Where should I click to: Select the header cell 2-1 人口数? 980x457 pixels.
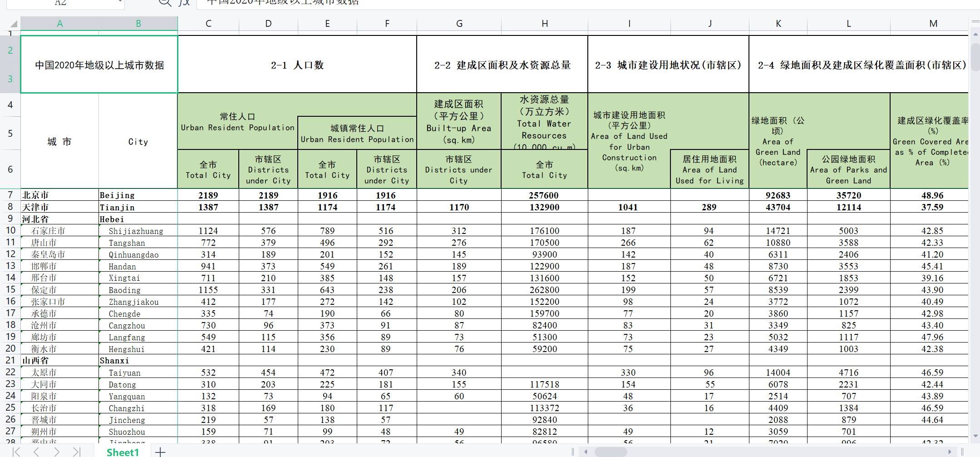pos(297,65)
